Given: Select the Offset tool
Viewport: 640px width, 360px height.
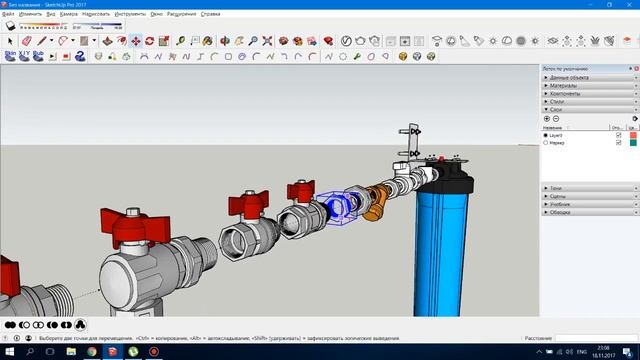Looking at the screenshot, I should coord(122,41).
